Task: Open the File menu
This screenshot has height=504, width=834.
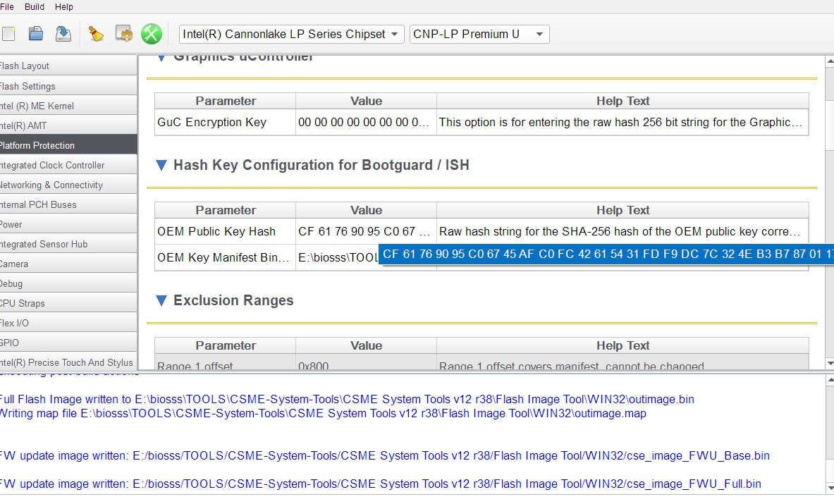Action: (x=7, y=7)
